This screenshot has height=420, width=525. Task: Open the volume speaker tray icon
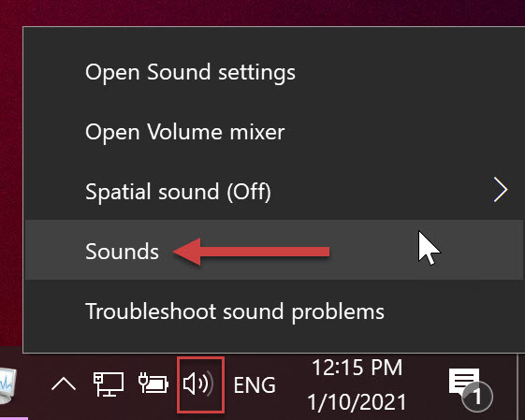[x=200, y=384]
